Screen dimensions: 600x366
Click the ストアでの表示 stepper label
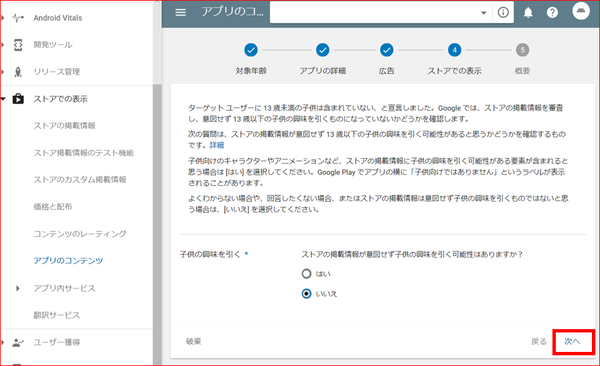point(454,71)
